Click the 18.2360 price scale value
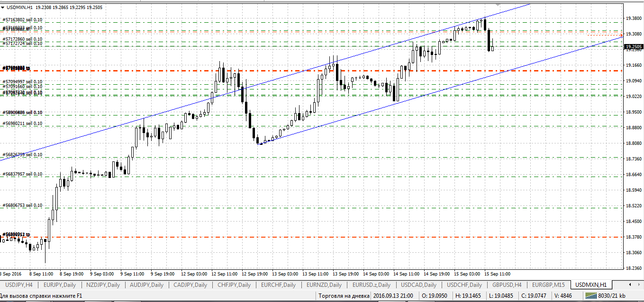644x302 pixels. (x=634, y=268)
